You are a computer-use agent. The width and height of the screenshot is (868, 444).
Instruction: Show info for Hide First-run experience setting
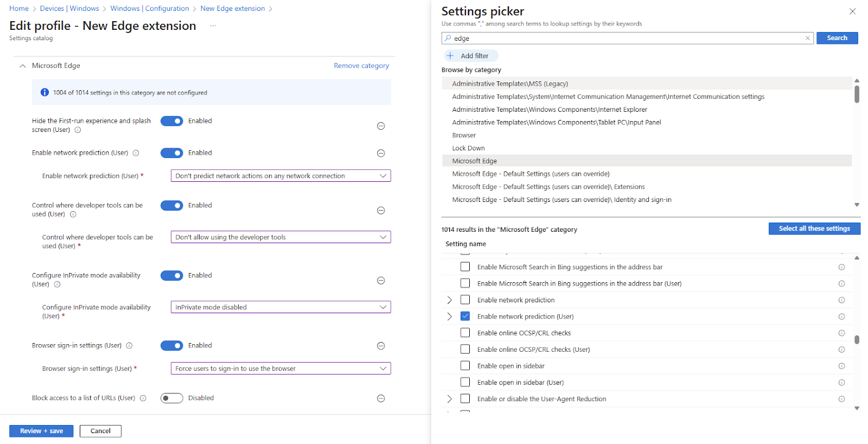78,130
